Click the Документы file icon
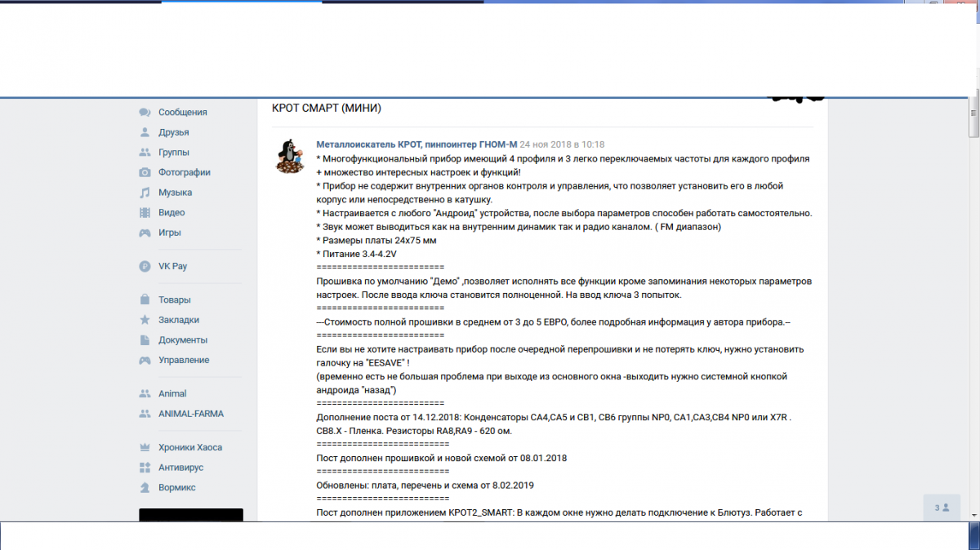 [145, 339]
